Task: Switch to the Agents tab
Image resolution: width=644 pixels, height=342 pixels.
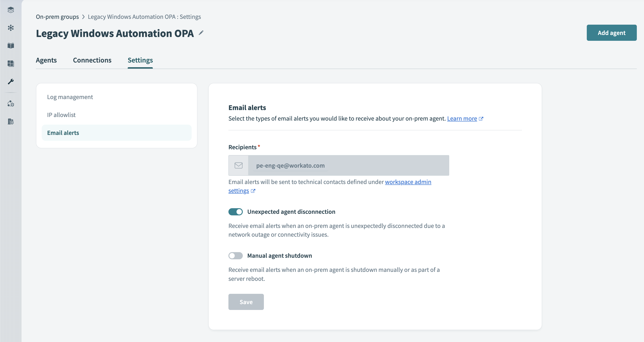Action: [46, 60]
